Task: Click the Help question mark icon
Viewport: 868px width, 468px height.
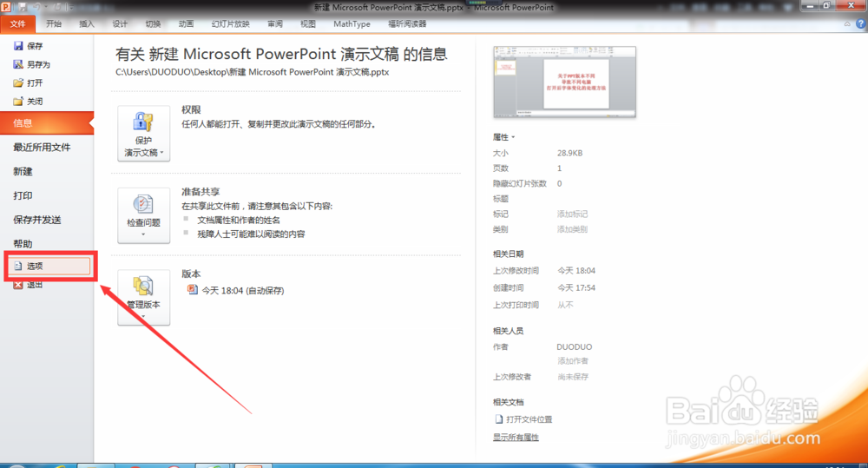Action: coord(861,23)
